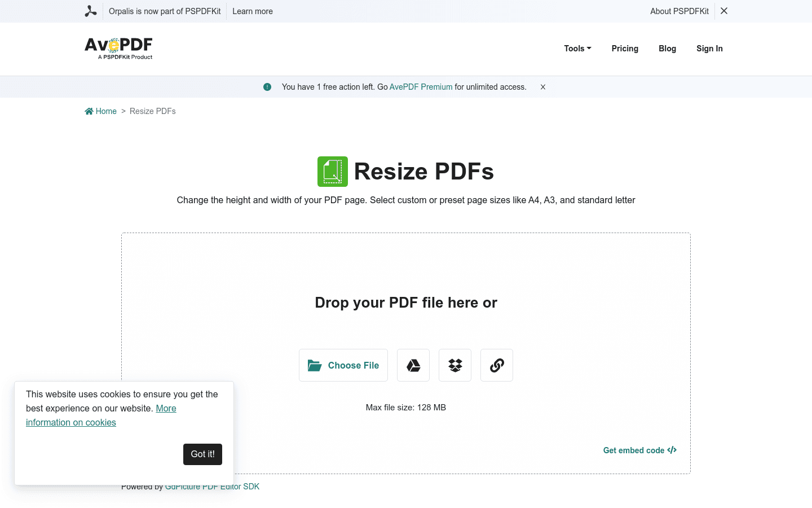Open the AvePDF logo homepage
Viewport: 812px width, 508px height.
point(118,49)
